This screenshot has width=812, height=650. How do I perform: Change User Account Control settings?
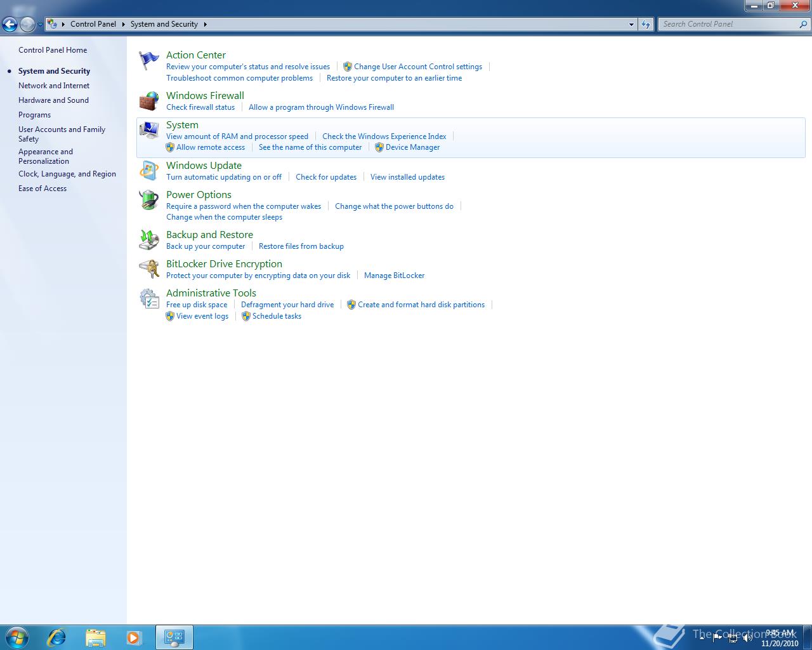(418, 67)
